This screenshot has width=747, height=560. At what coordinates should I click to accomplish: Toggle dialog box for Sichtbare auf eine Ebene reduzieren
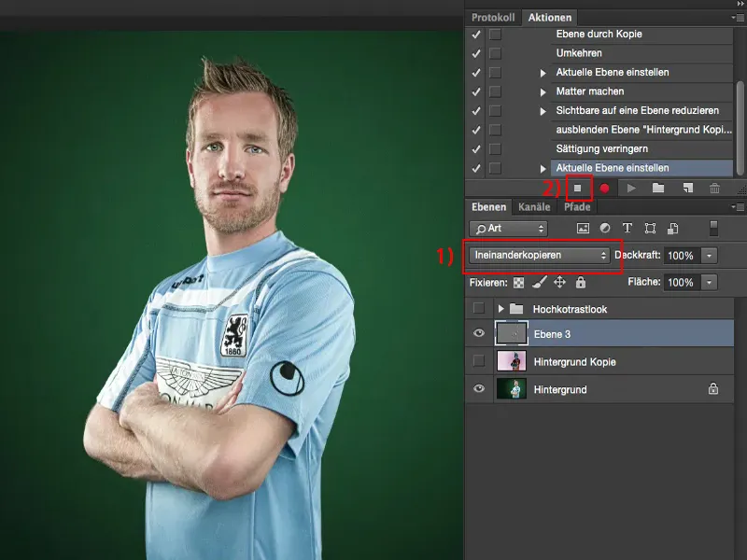[495, 110]
